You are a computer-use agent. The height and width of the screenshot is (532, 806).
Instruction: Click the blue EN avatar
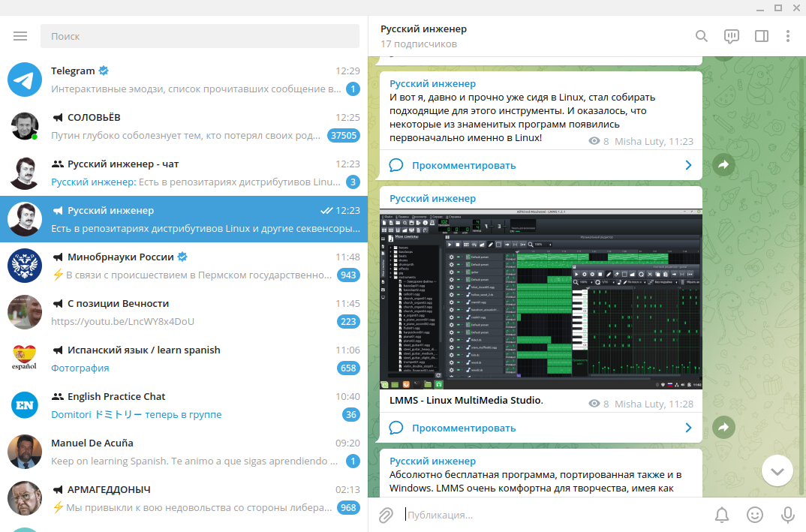tap(25, 405)
